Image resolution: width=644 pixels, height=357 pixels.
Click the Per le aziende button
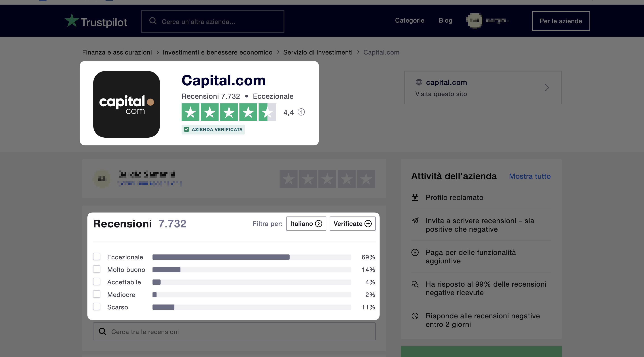[561, 21]
